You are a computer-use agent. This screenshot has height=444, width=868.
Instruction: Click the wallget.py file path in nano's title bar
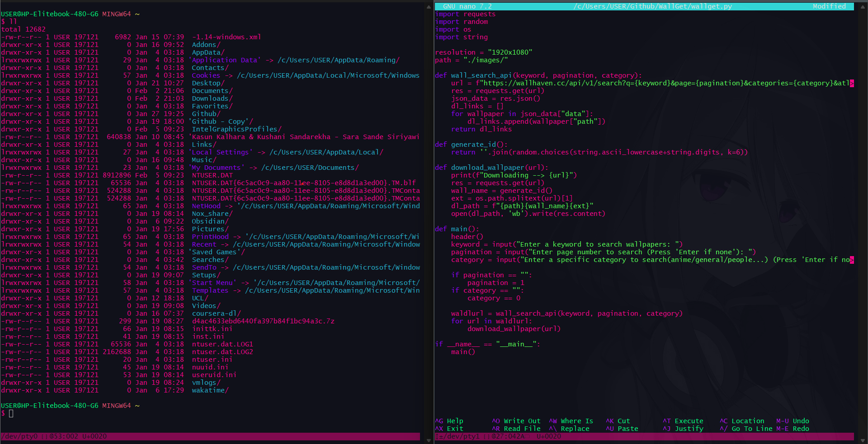653,6
